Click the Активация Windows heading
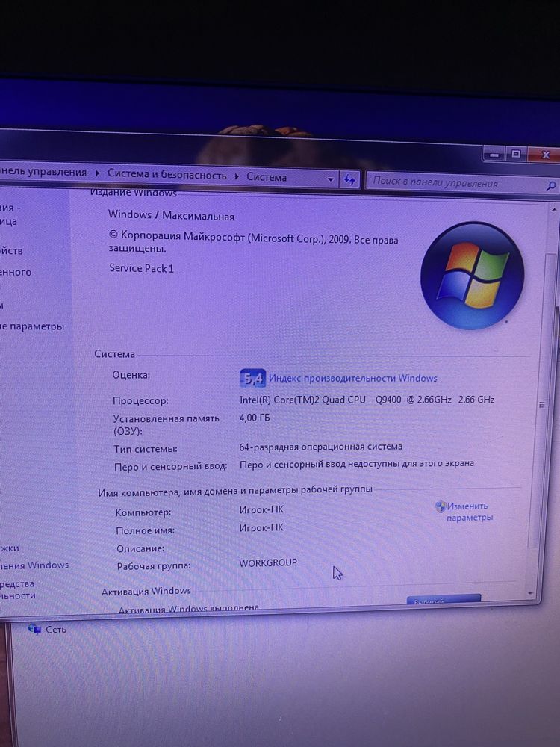Screen dimensions: 560x747 pos(146,591)
